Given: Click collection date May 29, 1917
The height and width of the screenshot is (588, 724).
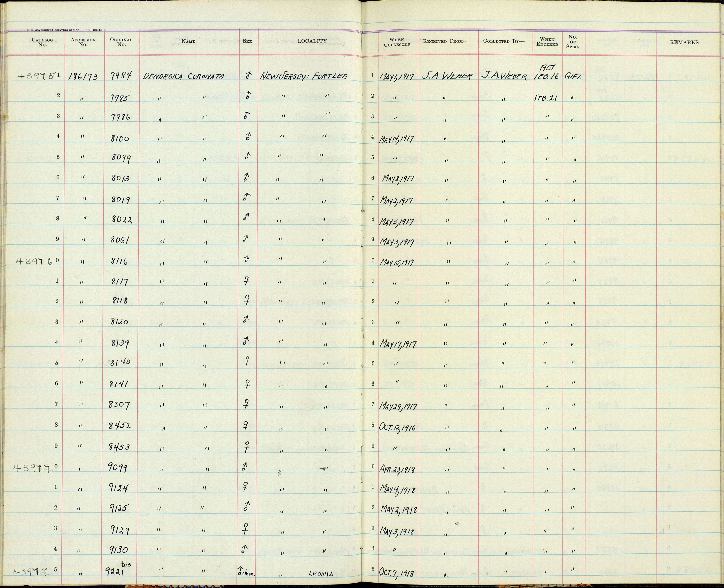Looking at the screenshot, I should (x=399, y=406).
